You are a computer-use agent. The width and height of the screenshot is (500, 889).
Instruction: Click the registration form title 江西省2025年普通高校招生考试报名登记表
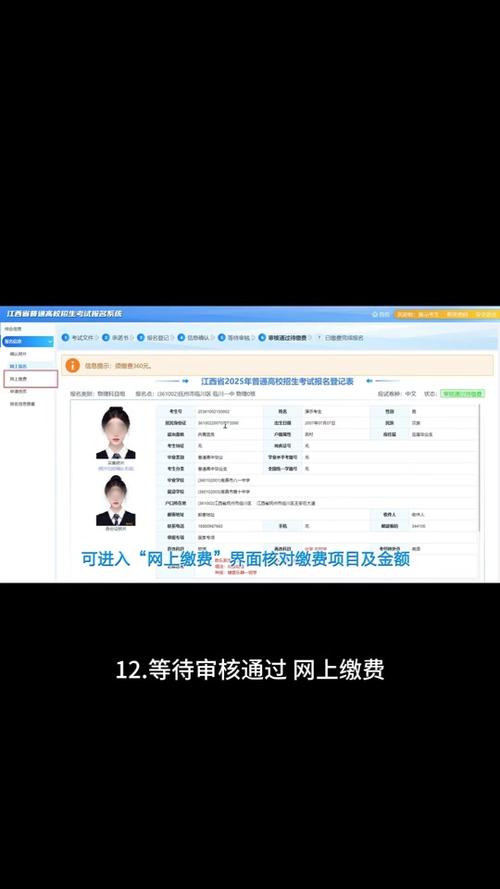pyautogui.click(x=277, y=381)
